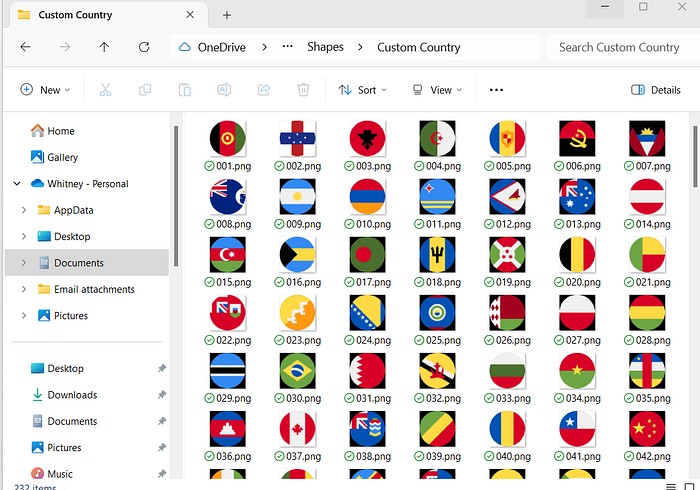
Task: Open the View dropdown
Action: click(436, 90)
